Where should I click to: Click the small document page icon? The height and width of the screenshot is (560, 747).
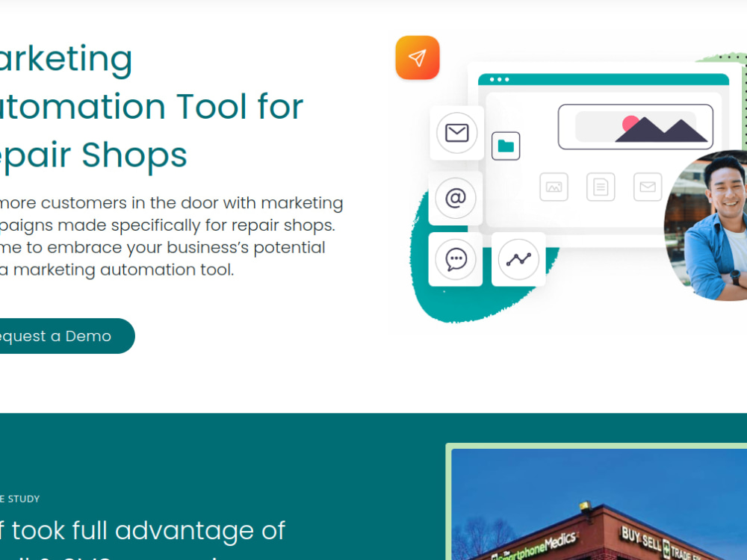[x=601, y=187]
